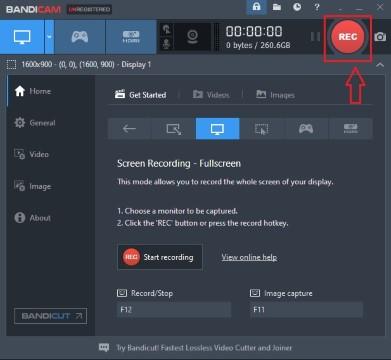
Task: Open the screen mode dropdown arrow
Action: 49,37
